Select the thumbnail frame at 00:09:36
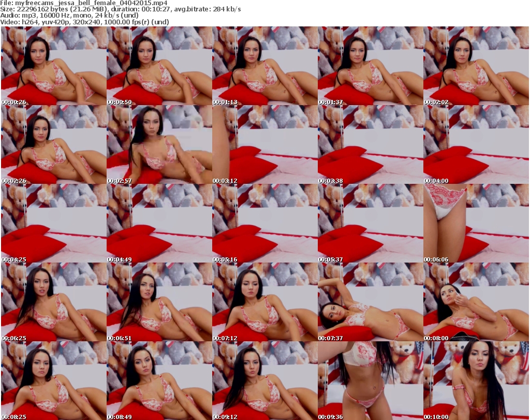 [x=370, y=381]
